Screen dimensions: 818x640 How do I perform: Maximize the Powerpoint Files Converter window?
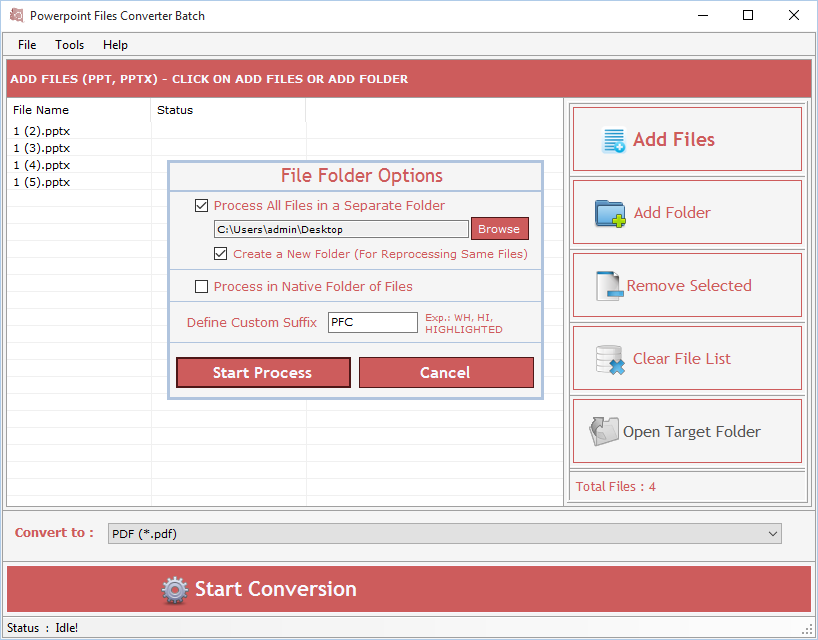[748, 15]
